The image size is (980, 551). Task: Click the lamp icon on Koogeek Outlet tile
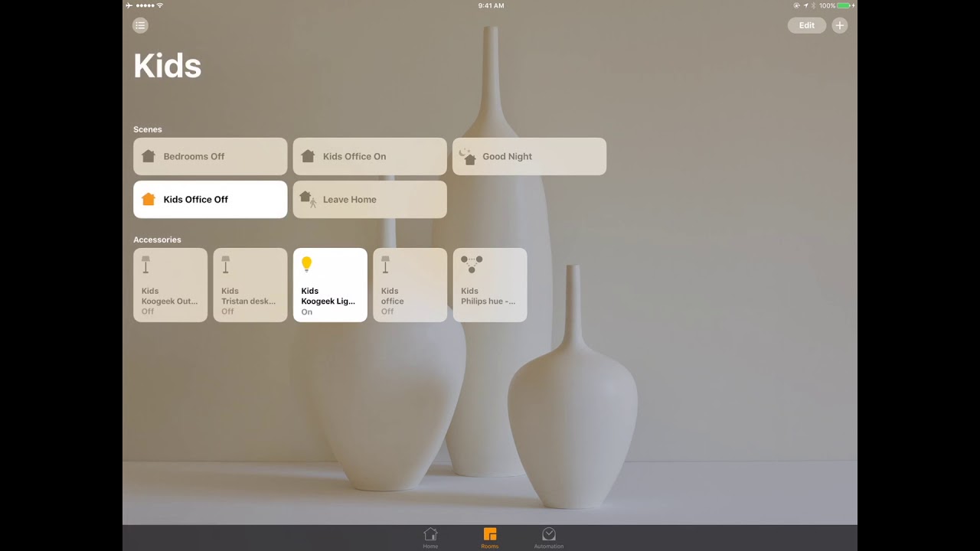click(145, 265)
